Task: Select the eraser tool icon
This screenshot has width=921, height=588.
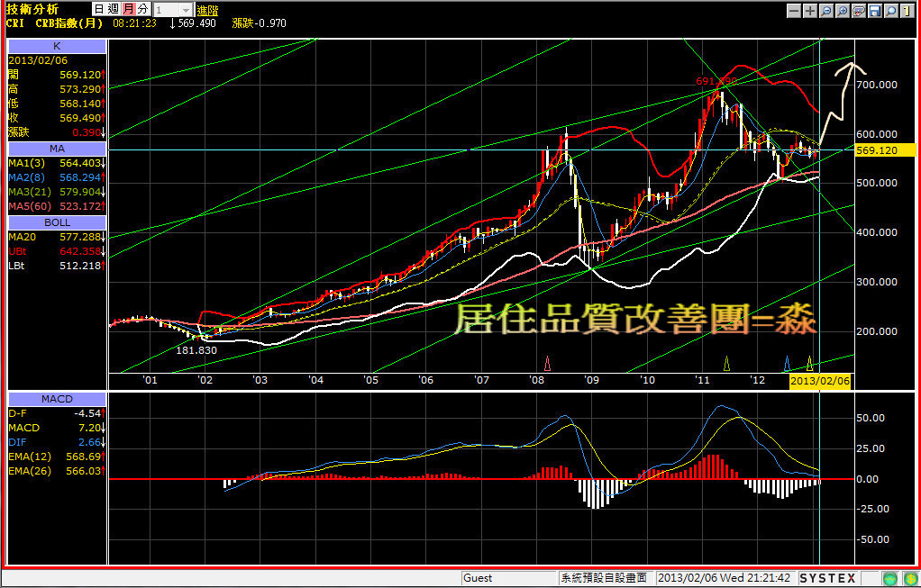Action: (859, 11)
